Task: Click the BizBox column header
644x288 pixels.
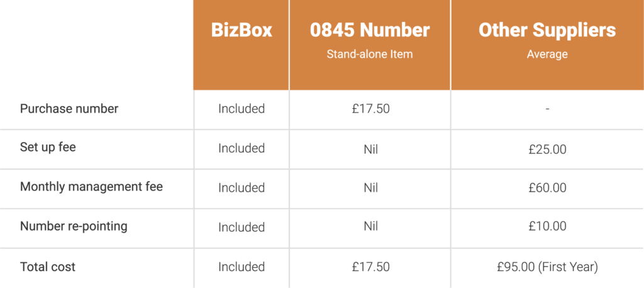Action: click(x=241, y=30)
